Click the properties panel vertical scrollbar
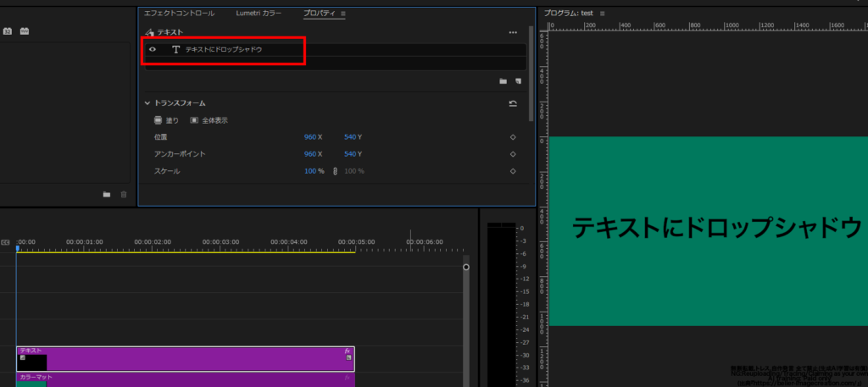The height and width of the screenshot is (387, 868). coord(531,74)
